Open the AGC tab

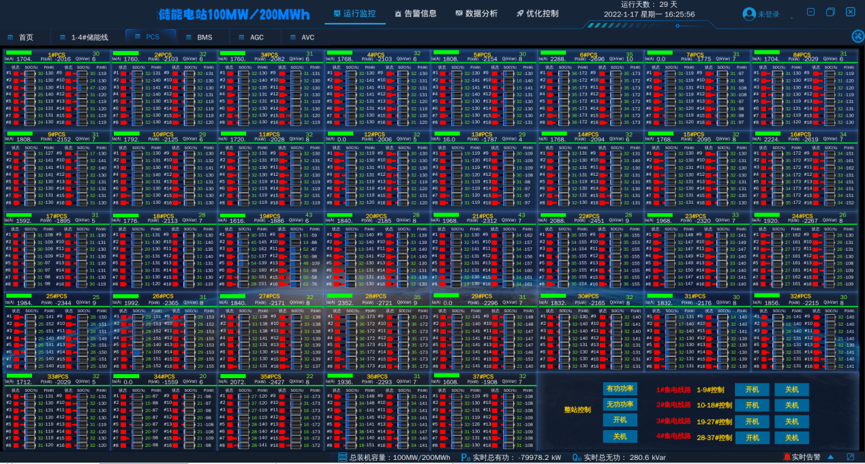257,37
